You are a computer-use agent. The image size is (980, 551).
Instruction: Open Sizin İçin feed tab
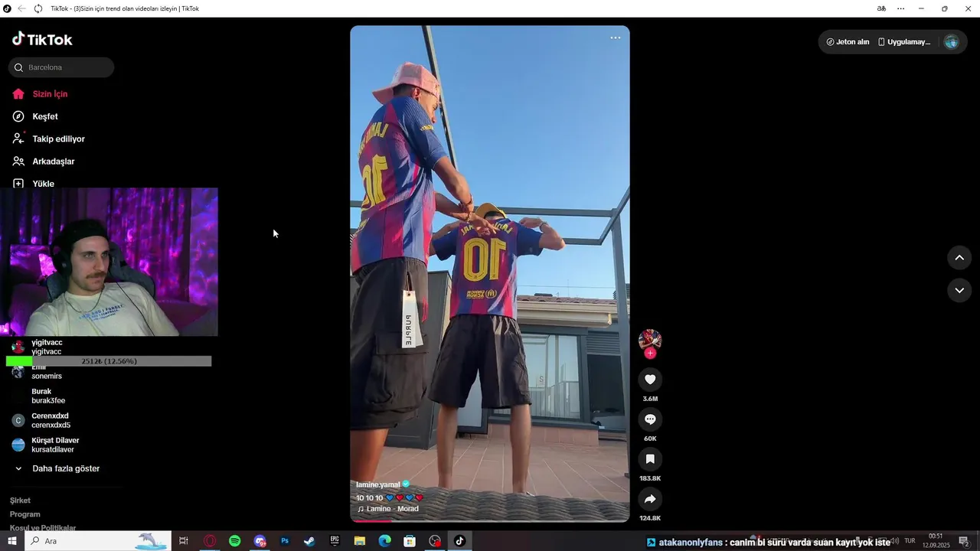(50, 94)
